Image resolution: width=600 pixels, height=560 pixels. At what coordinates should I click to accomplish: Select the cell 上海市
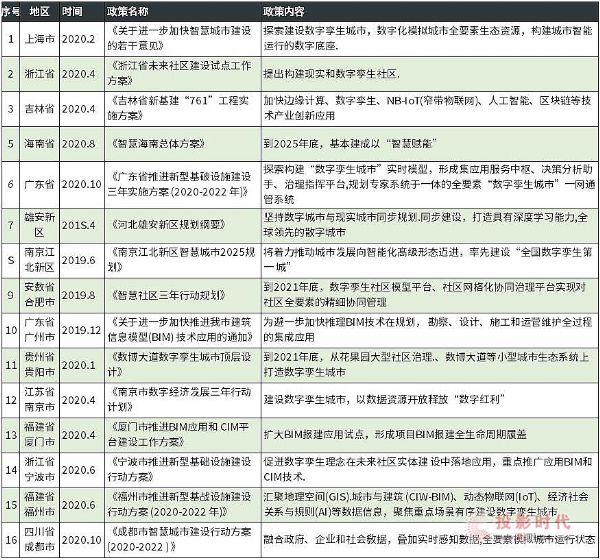point(39,39)
